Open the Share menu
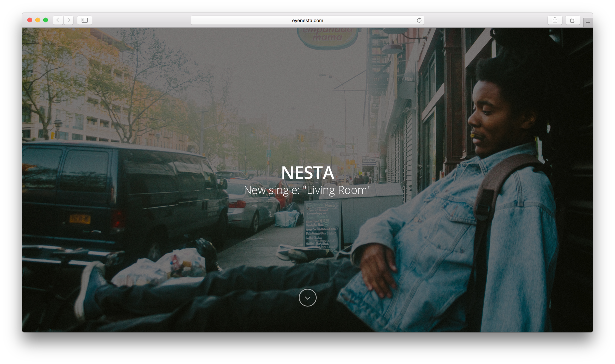The image size is (615, 364). tap(555, 20)
